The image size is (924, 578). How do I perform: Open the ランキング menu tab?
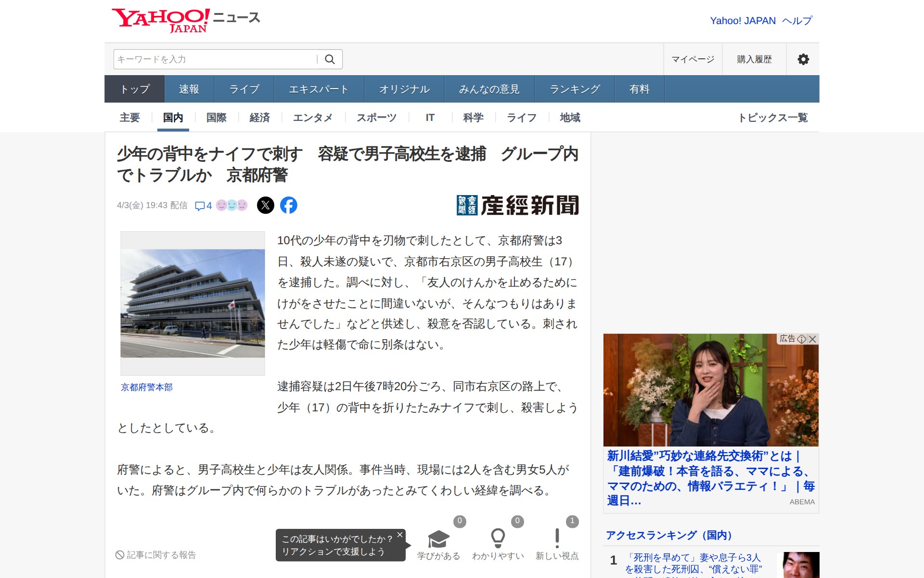[x=575, y=89]
